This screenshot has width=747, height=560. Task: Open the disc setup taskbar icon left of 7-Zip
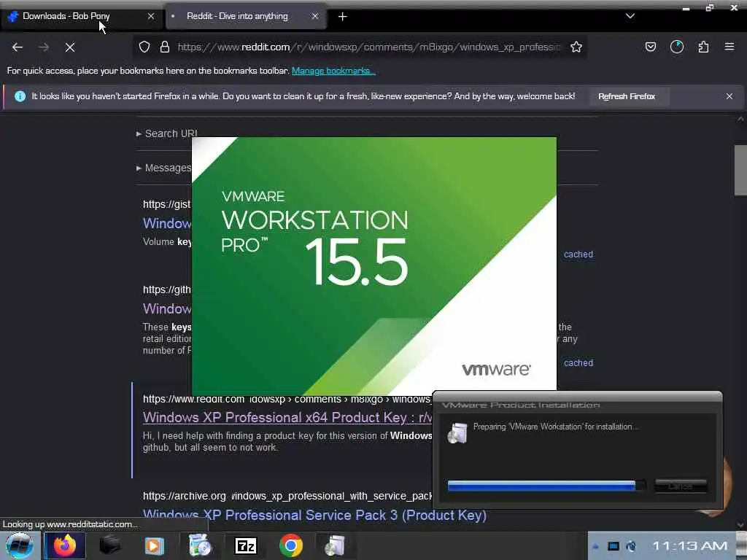(x=200, y=545)
